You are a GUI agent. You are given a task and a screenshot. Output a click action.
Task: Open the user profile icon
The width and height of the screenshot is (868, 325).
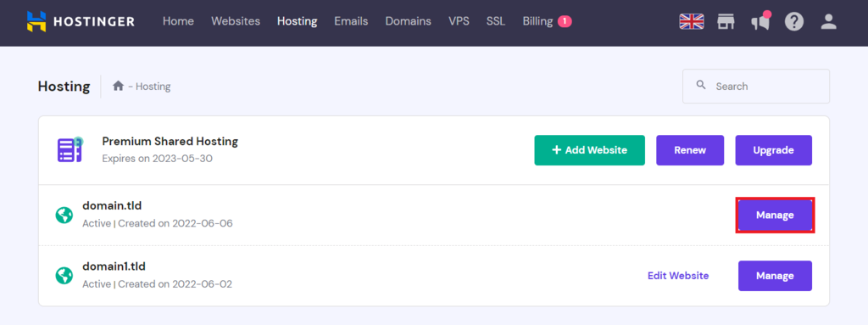(x=828, y=21)
